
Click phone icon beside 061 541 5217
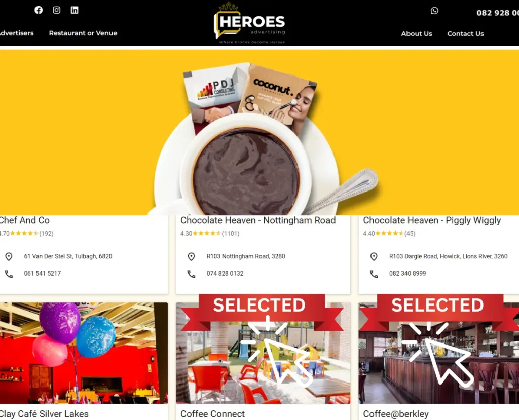click(9, 274)
